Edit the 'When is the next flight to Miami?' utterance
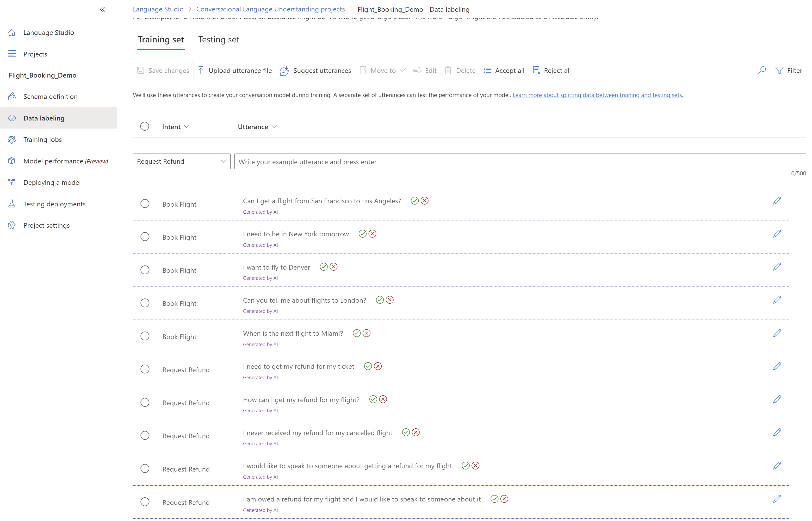 777,333
